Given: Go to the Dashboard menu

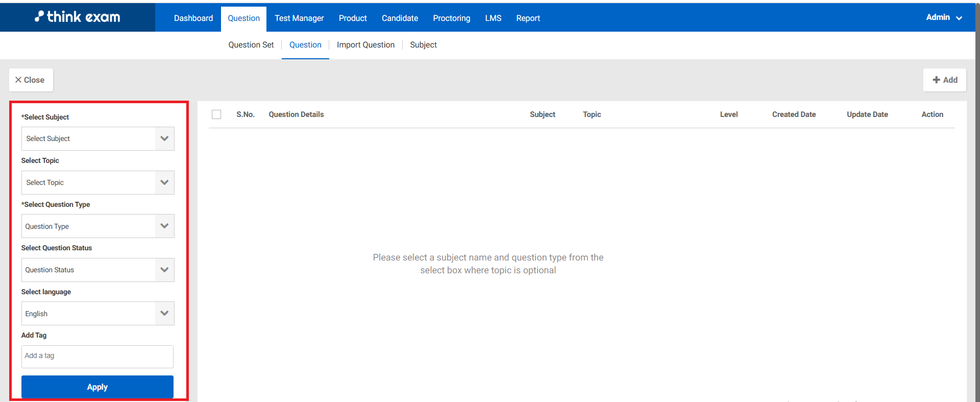Looking at the screenshot, I should click(193, 18).
